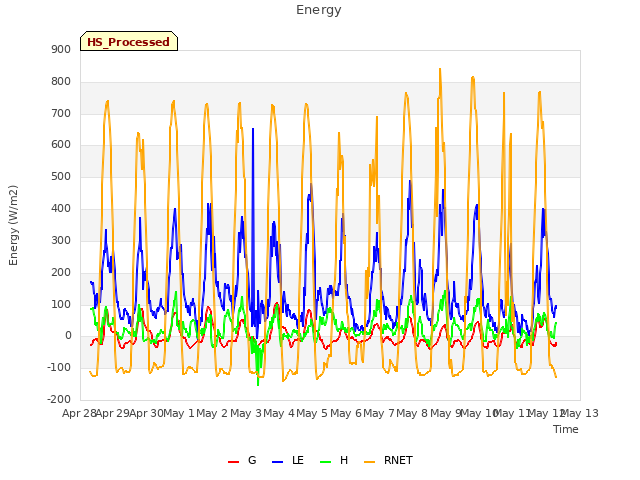Click the Time x-axis label
The width and height of the screenshot is (640, 480).
[x=565, y=429]
